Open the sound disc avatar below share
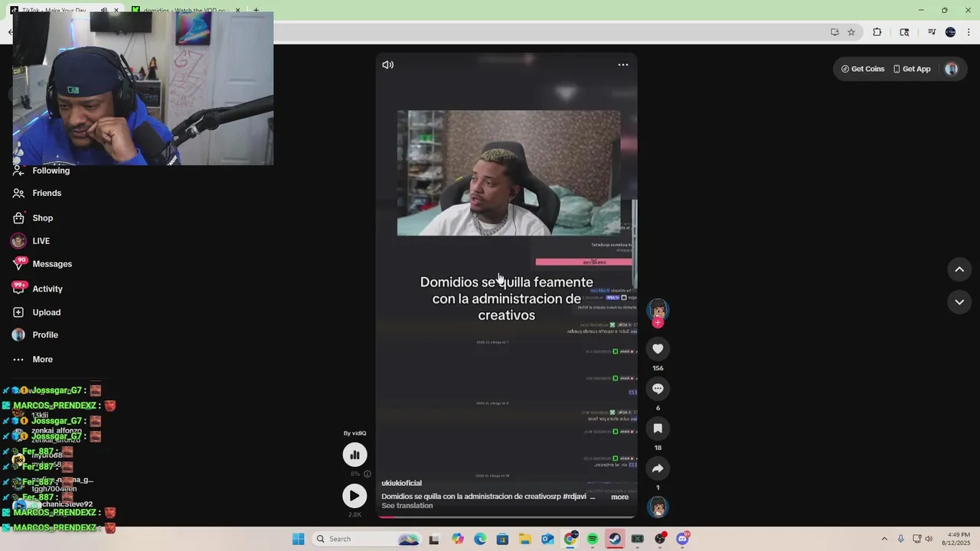The width and height of the screenshot is (980, 551). [658, 507]
